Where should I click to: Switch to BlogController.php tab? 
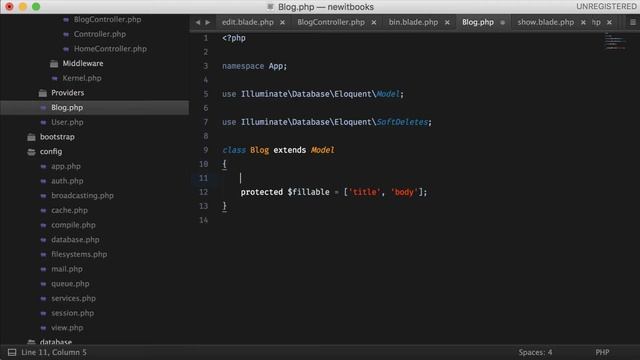pos(331,22)
